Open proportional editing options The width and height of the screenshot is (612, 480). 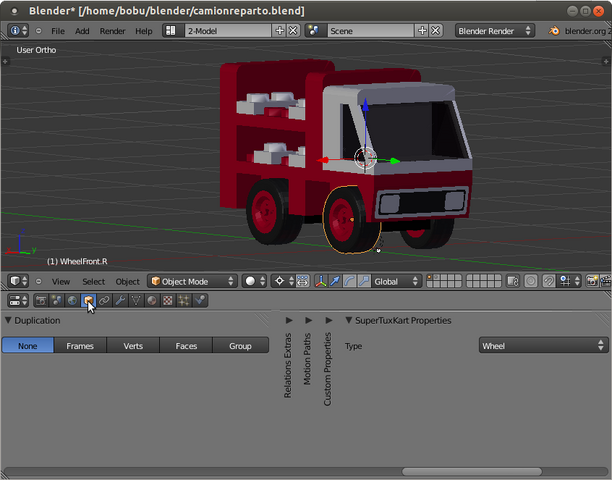tap(531, 281)
